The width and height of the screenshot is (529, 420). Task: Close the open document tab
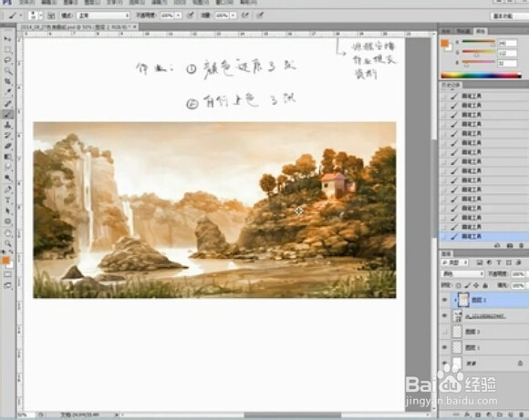coord(135,26)
